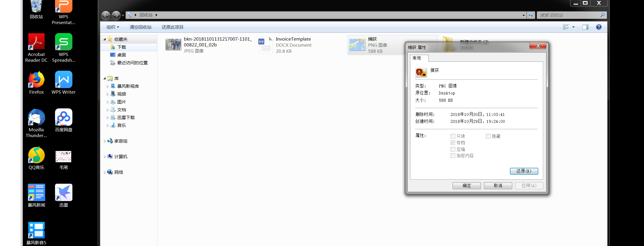
Task: Select the 常规 tab in properties
Action: click(417, 58)
